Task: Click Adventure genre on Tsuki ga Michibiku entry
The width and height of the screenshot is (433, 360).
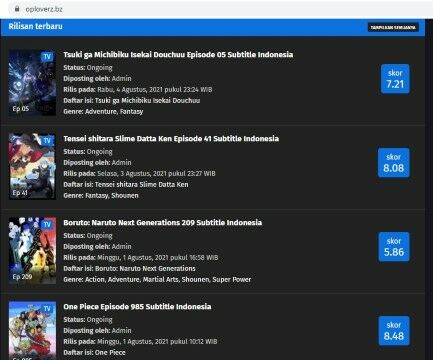Action: [101, 111]
